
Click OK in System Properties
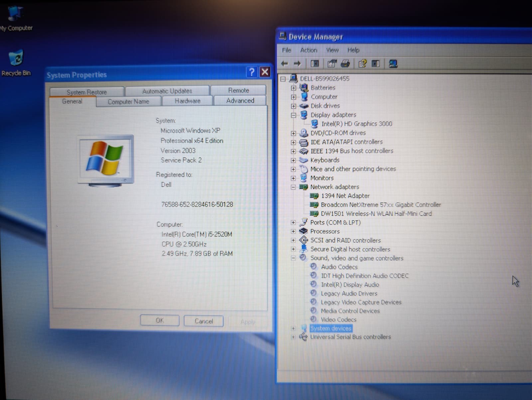point(160,321)
